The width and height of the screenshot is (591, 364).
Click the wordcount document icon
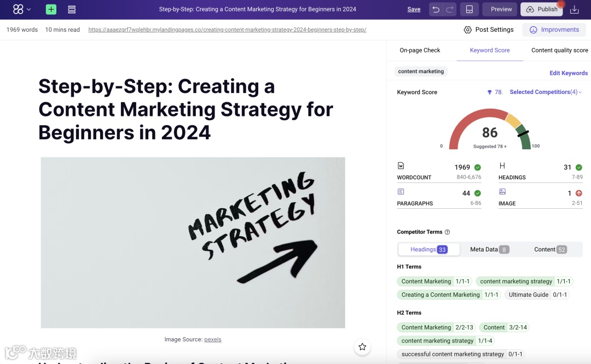coord(401,166)
